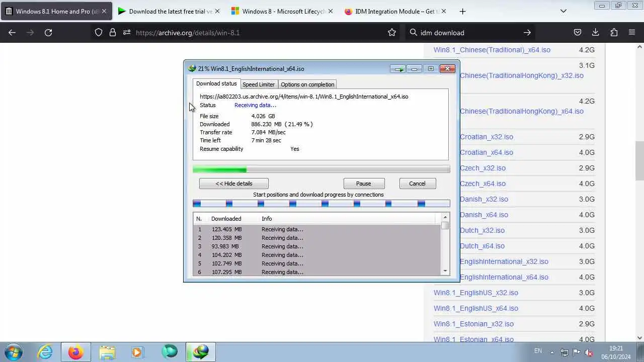Open the Speed Limiter tab
644x362 pixels.
click(x=259, y=84)
